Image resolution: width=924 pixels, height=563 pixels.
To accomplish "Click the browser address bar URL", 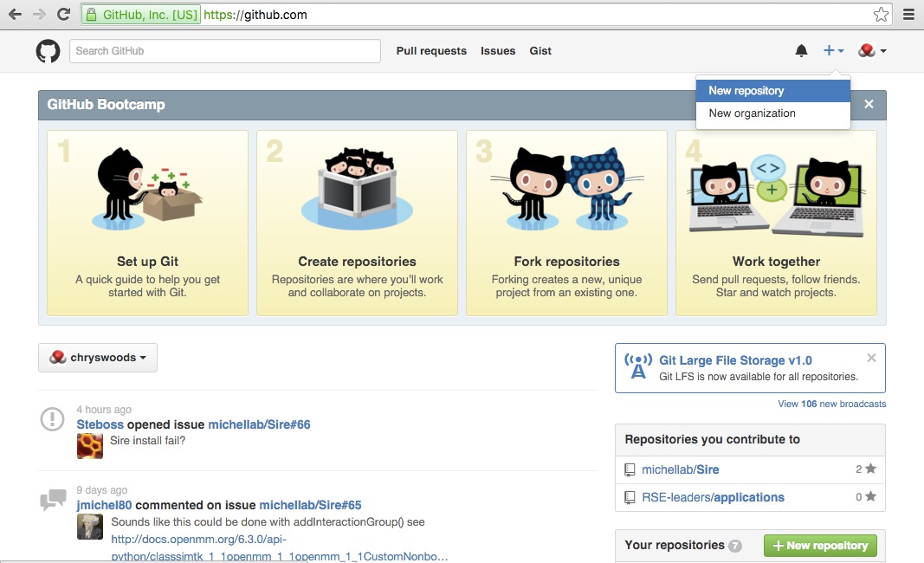I will tap(255, 15).
